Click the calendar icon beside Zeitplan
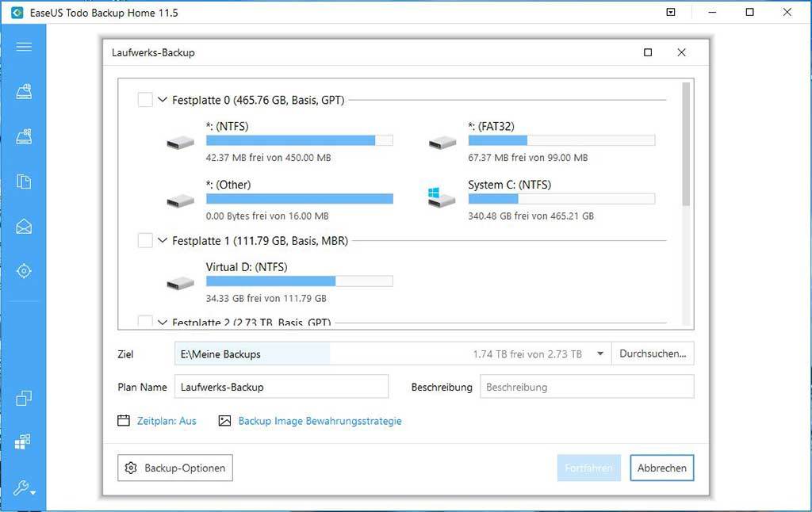This screenshot has height=512, width=812. 123,420
